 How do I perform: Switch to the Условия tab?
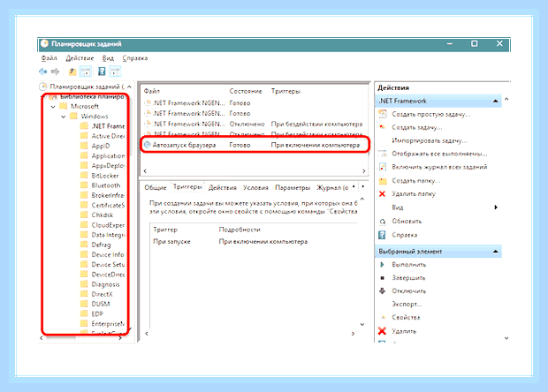tap(255, 187)
